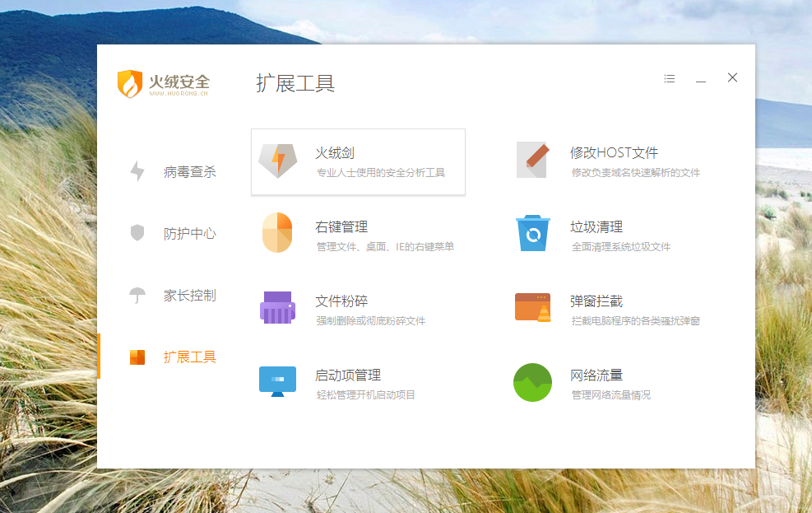Click the 启动项管理 monitor icon

(277, 381)
